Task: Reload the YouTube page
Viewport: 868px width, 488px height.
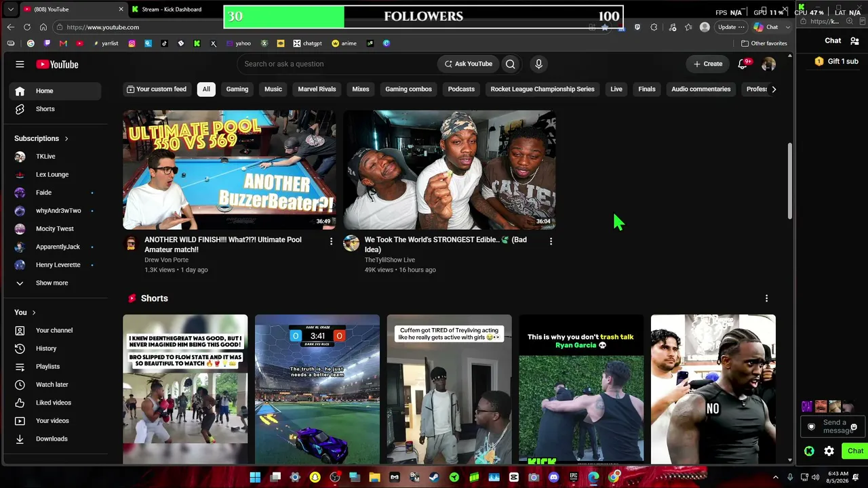Action: tap(26, 27)
